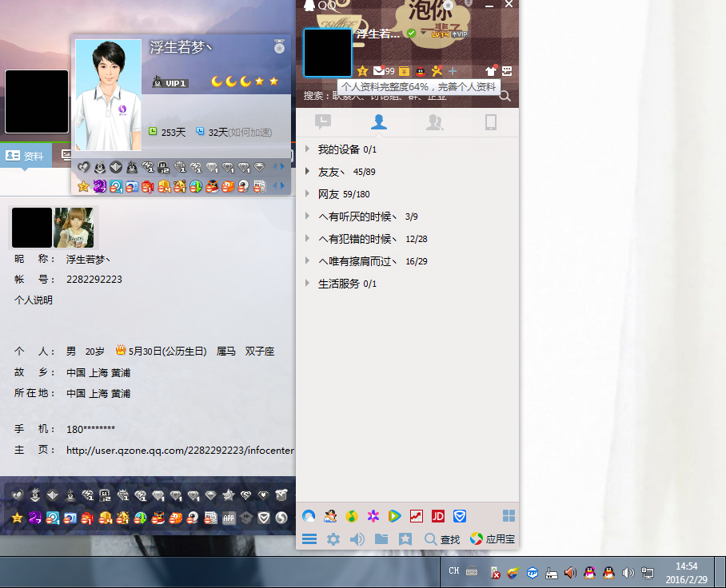This screenshot has height=588, width=726.
Task: Launch Tencent Video play icon
Action: (394, 516)
